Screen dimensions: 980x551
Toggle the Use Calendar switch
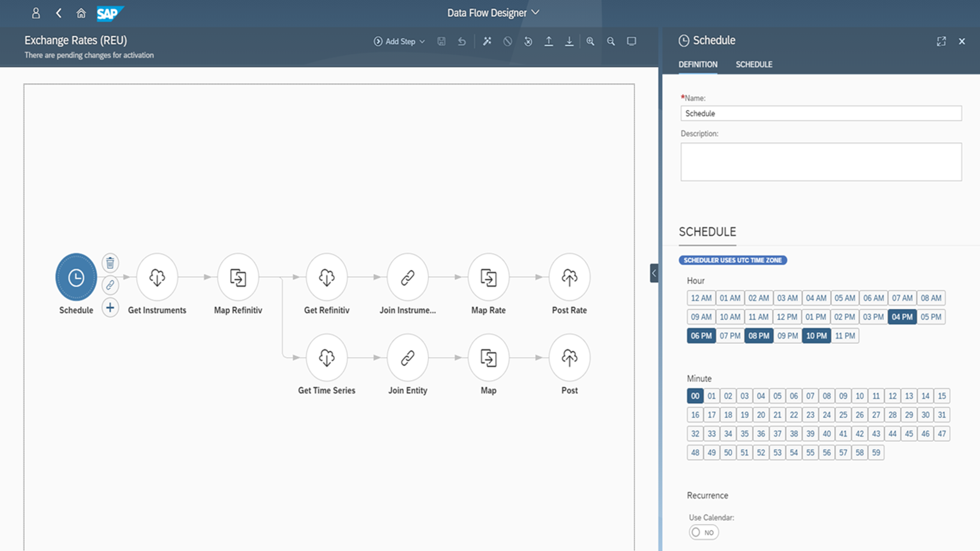tap(703, 532)
